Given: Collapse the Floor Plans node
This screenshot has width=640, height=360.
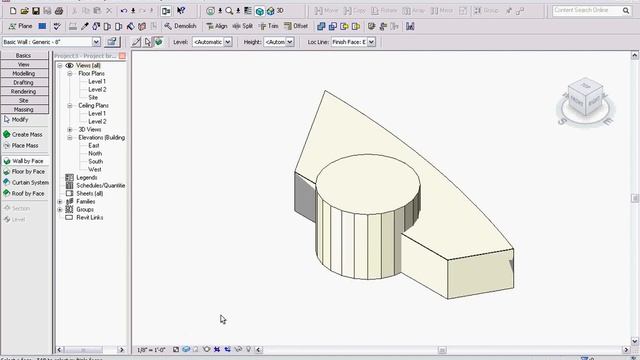Looking at the screenshot, I should pyautogui.click(x=70, y=73).
